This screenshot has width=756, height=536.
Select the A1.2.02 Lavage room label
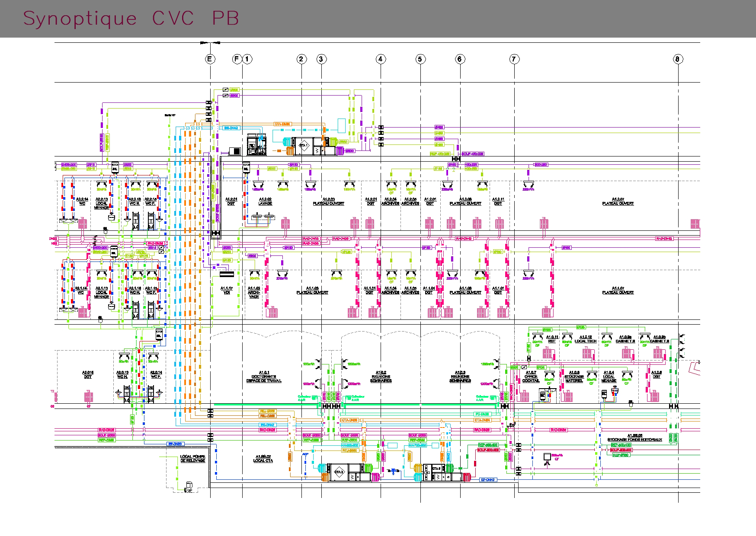(x=265, y=201)
